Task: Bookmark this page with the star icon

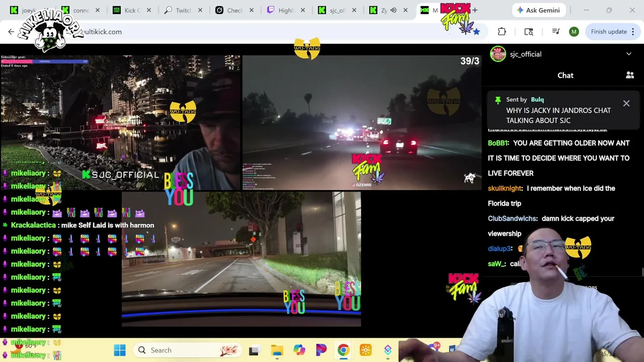Action: click(476, 32)
